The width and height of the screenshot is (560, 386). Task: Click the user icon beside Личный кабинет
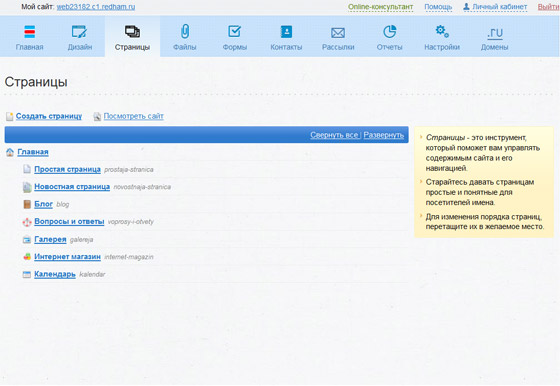pos(466,6)
